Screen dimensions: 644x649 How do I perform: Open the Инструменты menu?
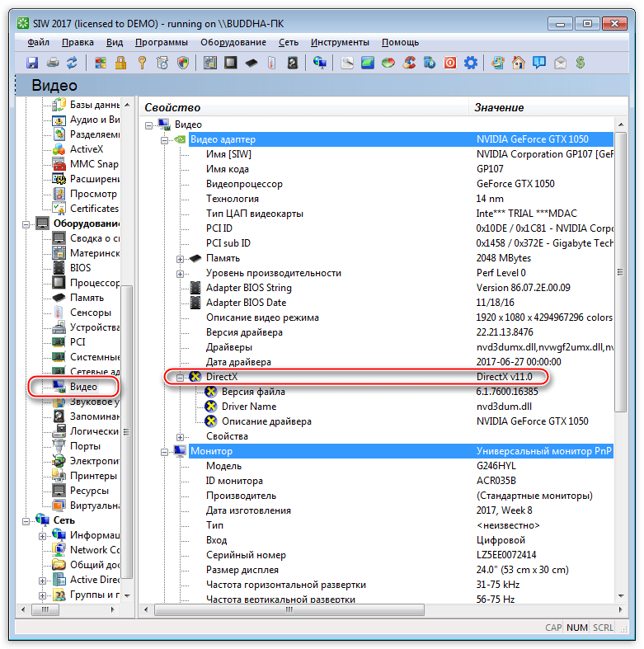[x=340, y=42]
